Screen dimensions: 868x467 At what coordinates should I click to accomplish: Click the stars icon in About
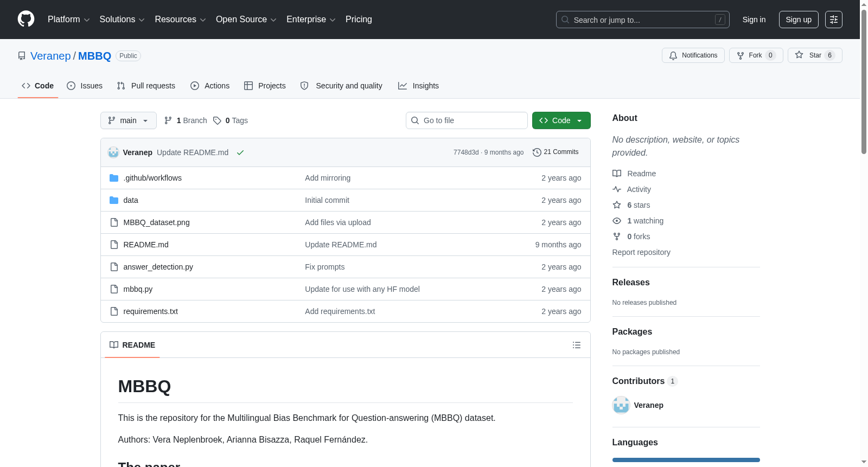(x=617, y=205)
